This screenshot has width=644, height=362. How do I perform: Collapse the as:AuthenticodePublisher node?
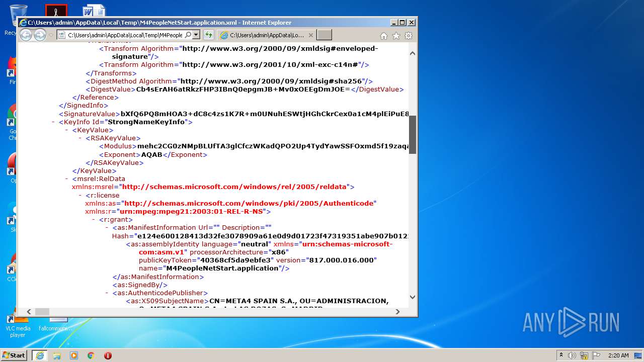[107, 293]
